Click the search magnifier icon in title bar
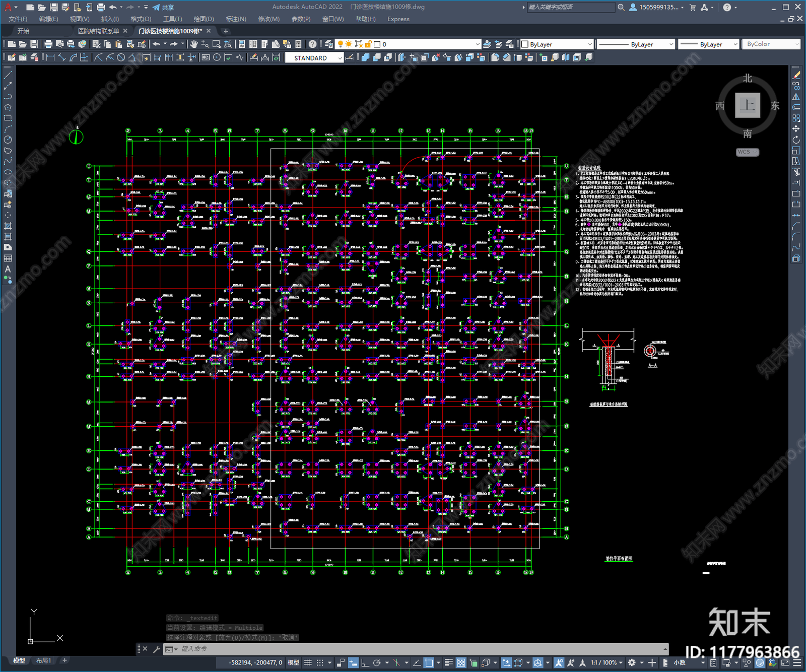 point(621,7)
